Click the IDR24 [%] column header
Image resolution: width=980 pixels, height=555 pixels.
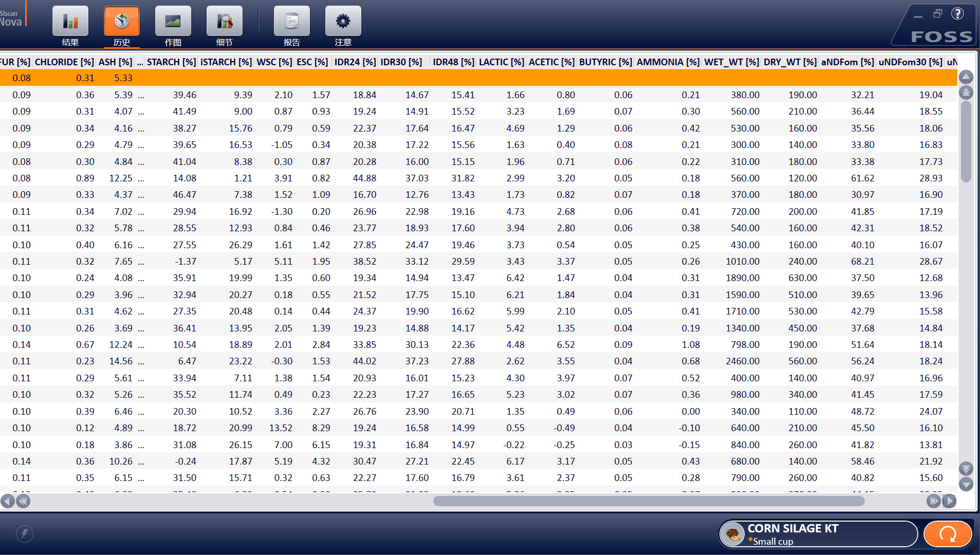point(355,62)
